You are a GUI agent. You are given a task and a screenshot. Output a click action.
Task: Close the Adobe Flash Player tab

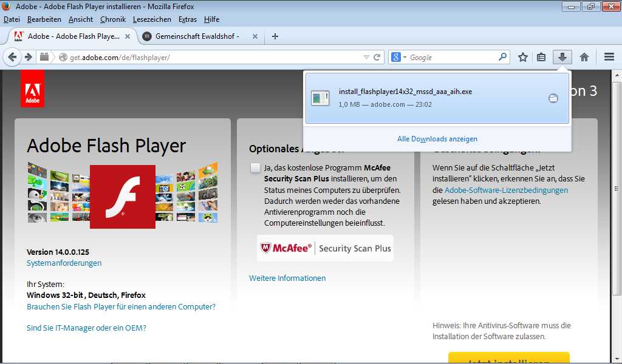pyautogui.click(x=128, y=36)
